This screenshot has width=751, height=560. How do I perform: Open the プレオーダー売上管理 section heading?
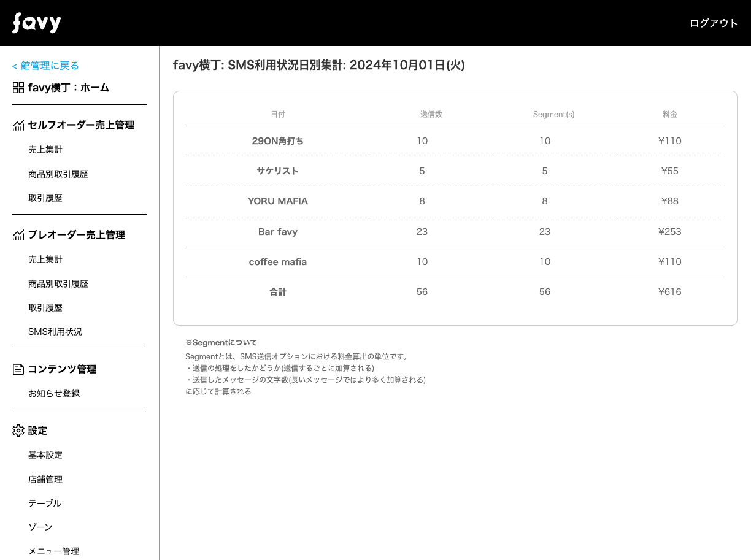pos(77,235)
